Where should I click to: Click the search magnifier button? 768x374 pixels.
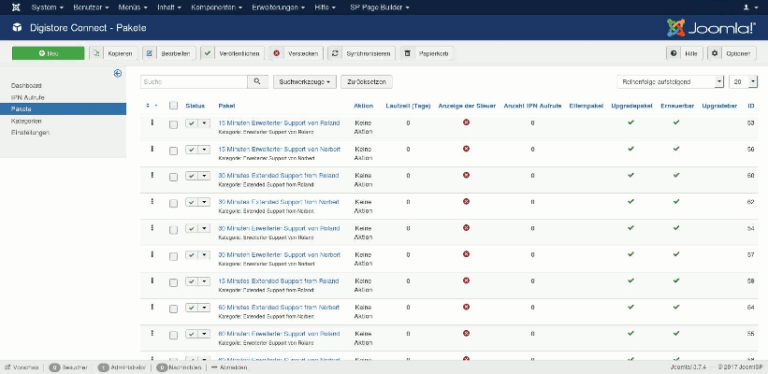click(x=258, y=82)
